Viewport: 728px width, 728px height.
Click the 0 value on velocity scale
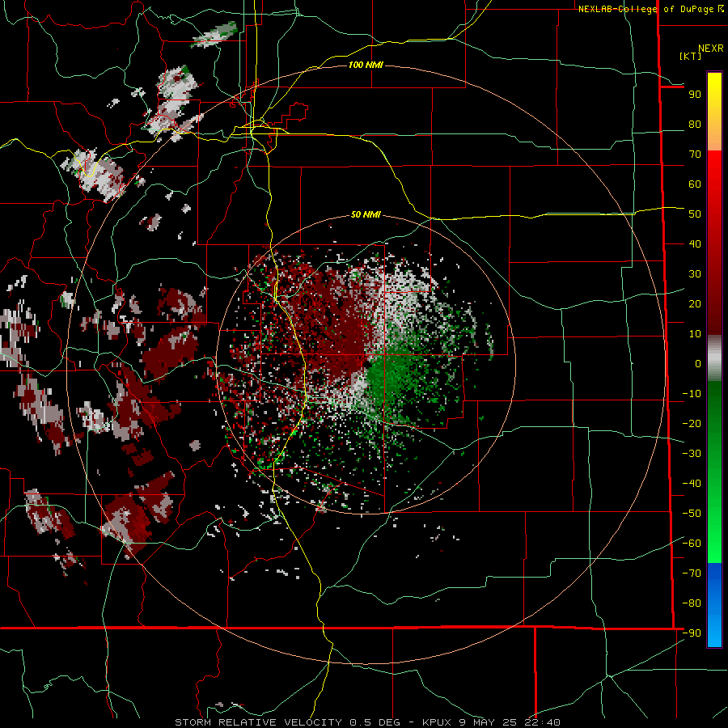tap(698, 364)
